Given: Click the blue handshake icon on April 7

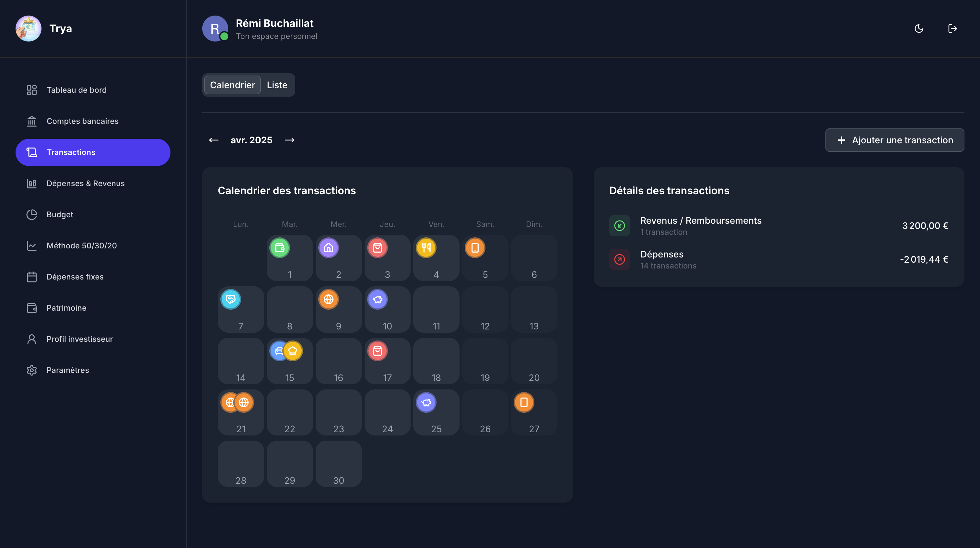Looking at the screenshot, I should [230, 300].
